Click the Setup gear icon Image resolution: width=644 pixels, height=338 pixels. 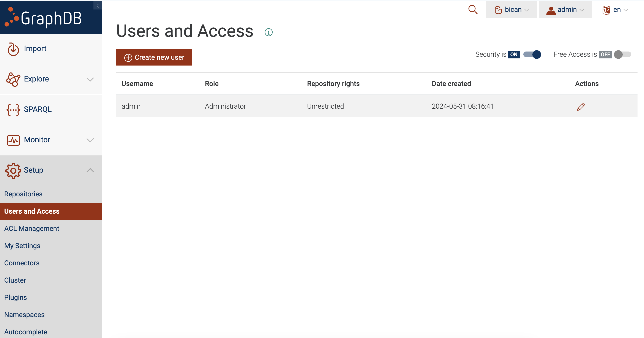pos(13,171)
